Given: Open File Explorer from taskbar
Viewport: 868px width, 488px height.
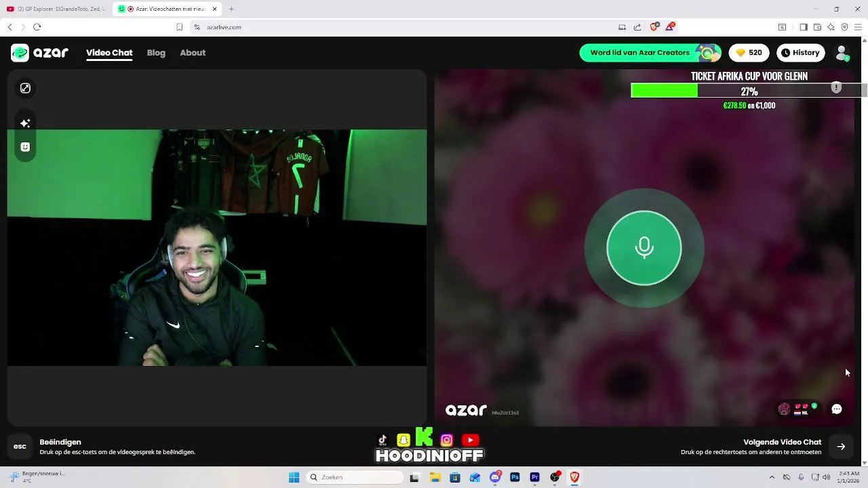Looking at the screenshot, I should (x=435, y=477).
